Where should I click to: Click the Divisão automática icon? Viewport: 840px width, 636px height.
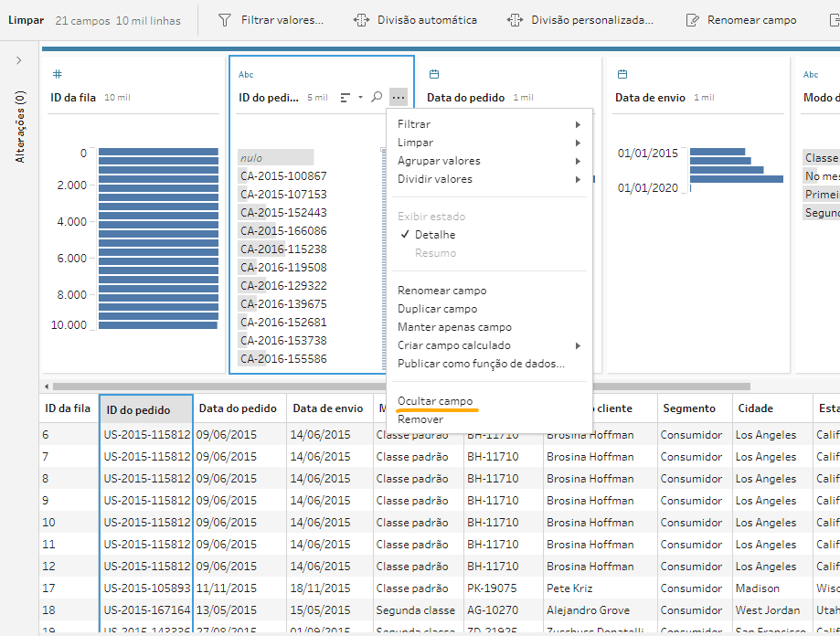coord(361,20)
